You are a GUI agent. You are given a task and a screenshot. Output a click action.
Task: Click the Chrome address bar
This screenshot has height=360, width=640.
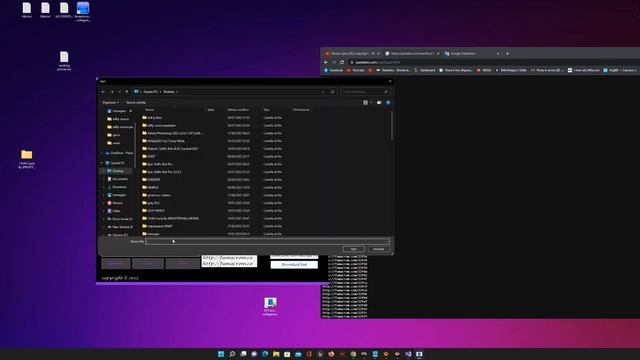click(494, 62)
